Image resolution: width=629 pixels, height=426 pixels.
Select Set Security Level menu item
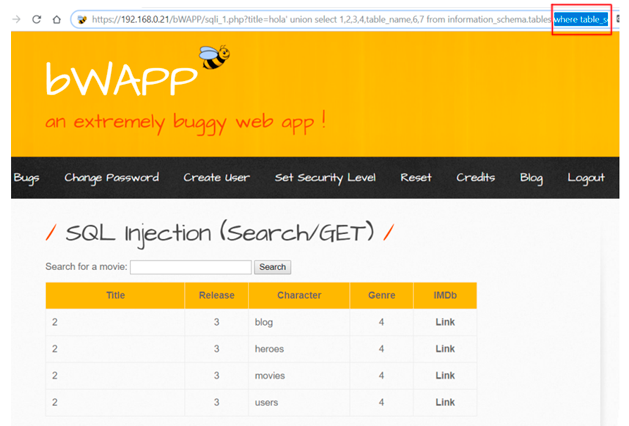pyautogui.click(x=325, y=178)
